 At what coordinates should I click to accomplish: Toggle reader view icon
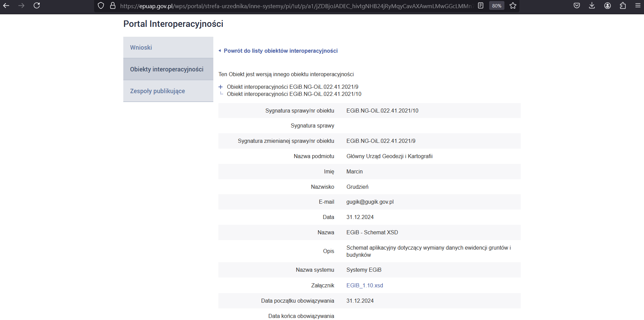point(481,6)
